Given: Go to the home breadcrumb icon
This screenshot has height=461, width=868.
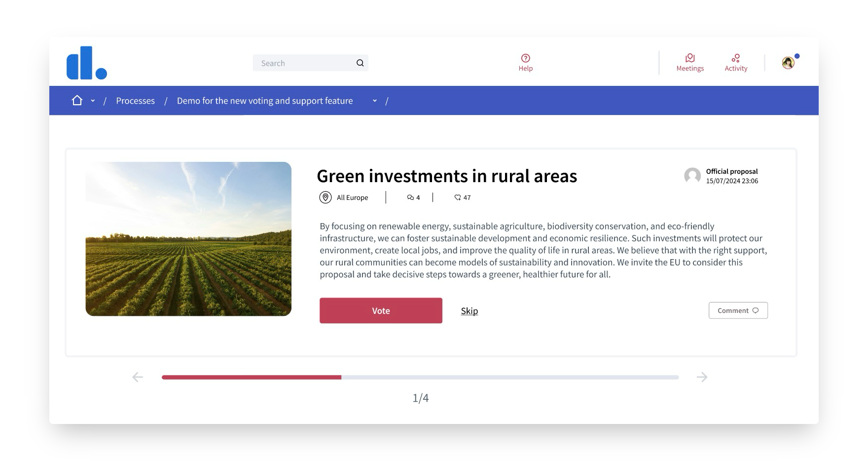Looking at the screenshot, I should 77,101.
